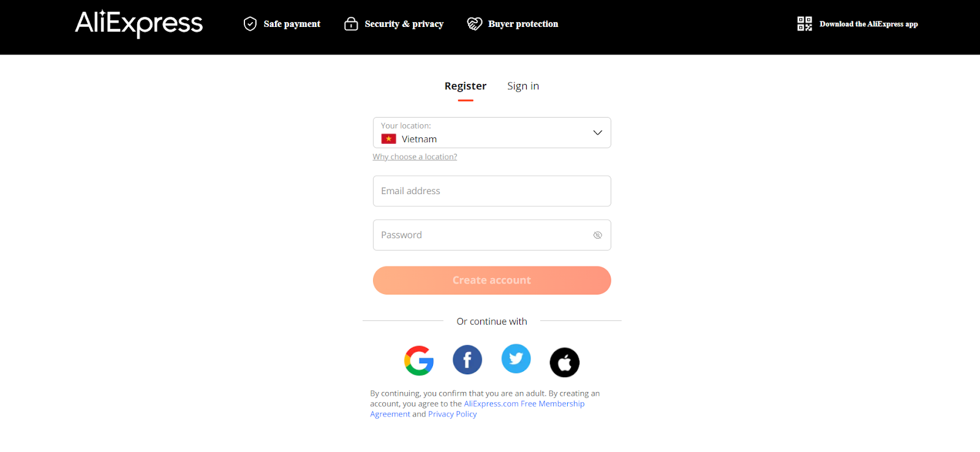Click the Buyer protection handshake icon

click(474, 23)
